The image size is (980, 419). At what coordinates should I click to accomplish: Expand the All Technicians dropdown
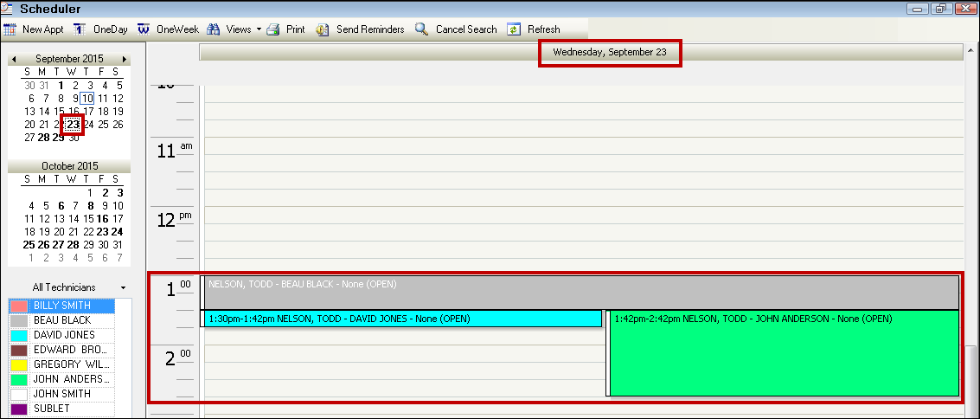point(124,287)
